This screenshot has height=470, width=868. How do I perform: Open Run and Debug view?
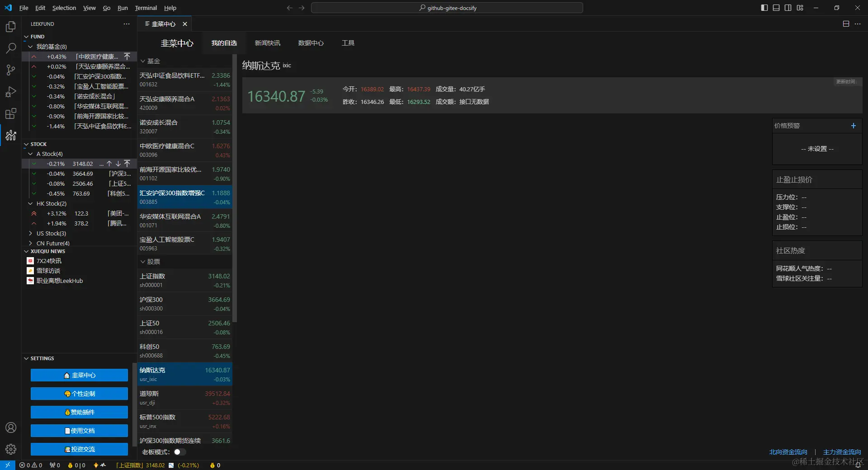tap(11, 92)
